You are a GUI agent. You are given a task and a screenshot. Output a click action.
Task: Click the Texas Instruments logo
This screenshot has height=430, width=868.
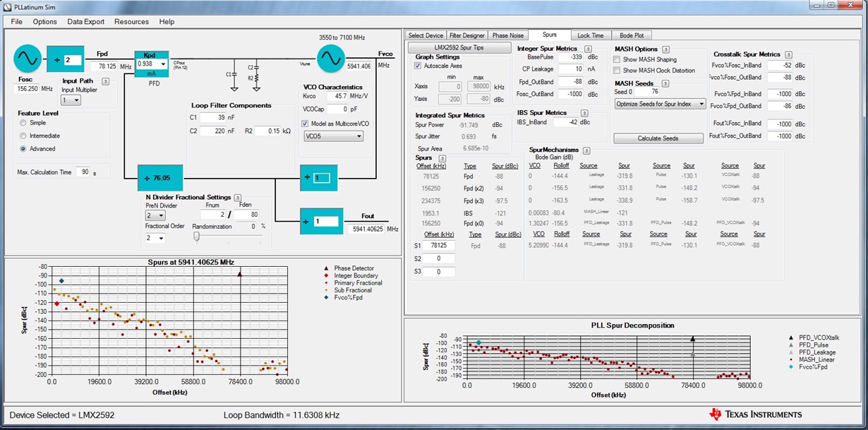point(755,414)
